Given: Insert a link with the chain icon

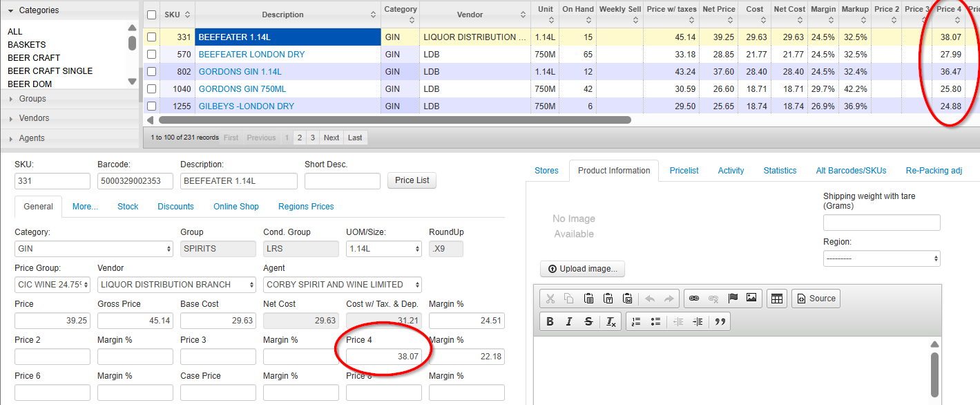Looking at the screenshot, I should tap(694, 299).
